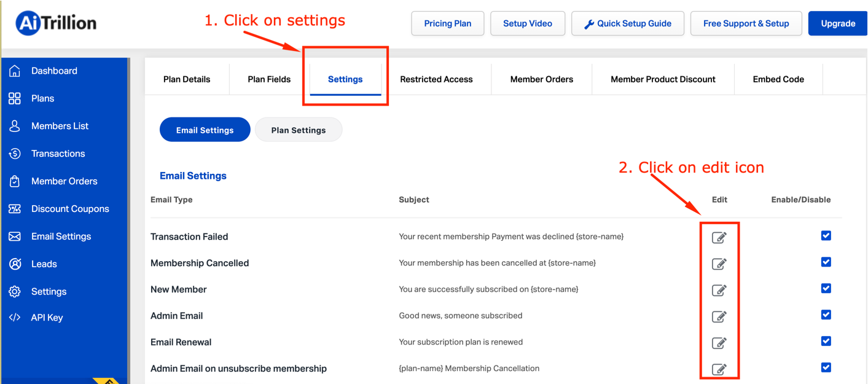This screenshot has width=868, height=384.
Task: Disable the New Member email checkbox
Action: pos(826,289)
